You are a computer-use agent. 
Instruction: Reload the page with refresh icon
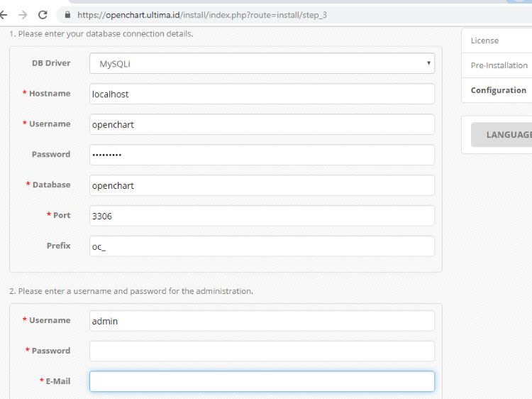[x=43, y=15]
